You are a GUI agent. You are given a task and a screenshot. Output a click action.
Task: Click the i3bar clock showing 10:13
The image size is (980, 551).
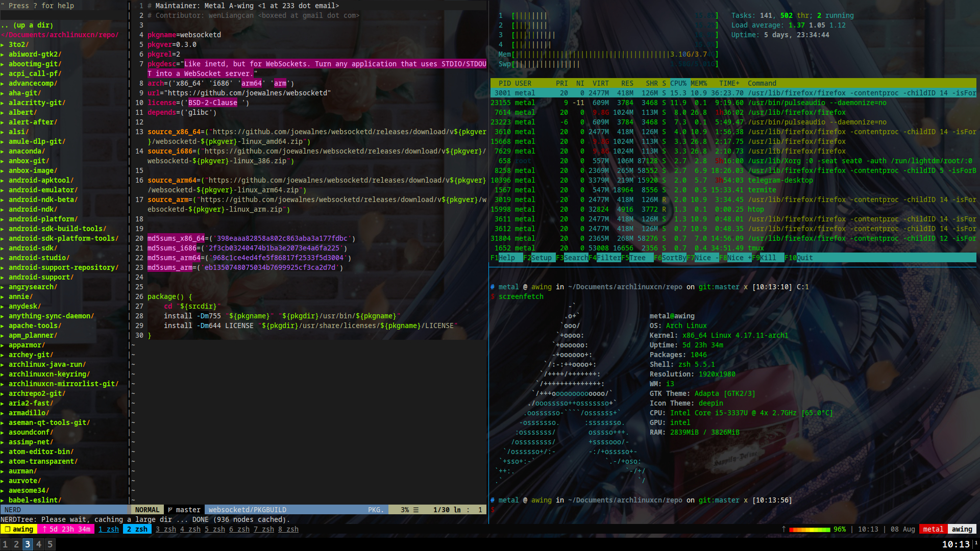[955, 544]
